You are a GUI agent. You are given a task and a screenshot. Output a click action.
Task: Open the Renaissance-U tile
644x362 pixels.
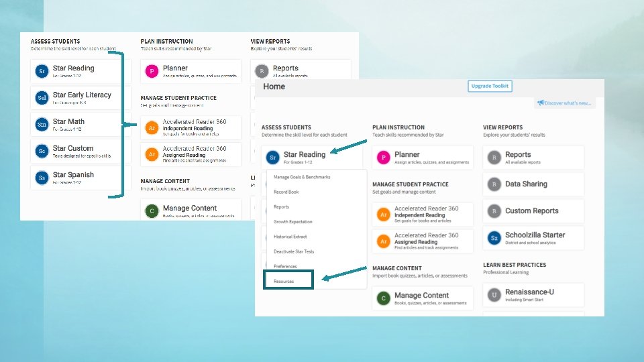[533, 295]
